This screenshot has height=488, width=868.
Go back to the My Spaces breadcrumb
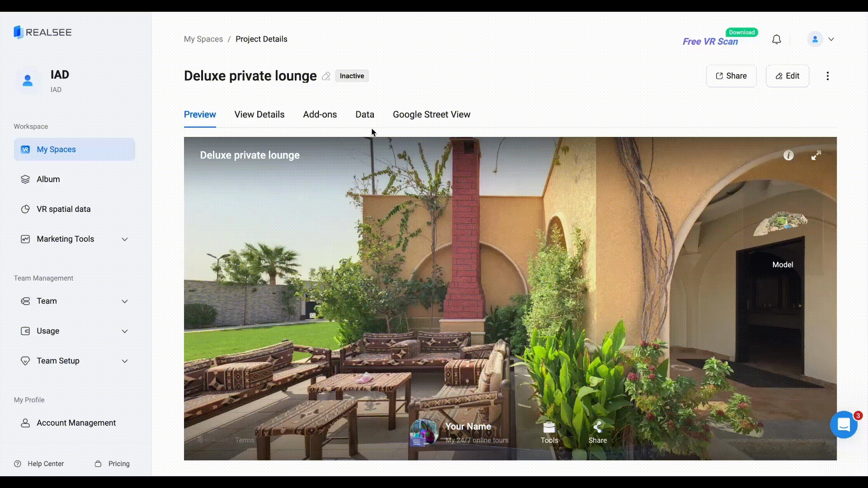(x=203, y=39)
